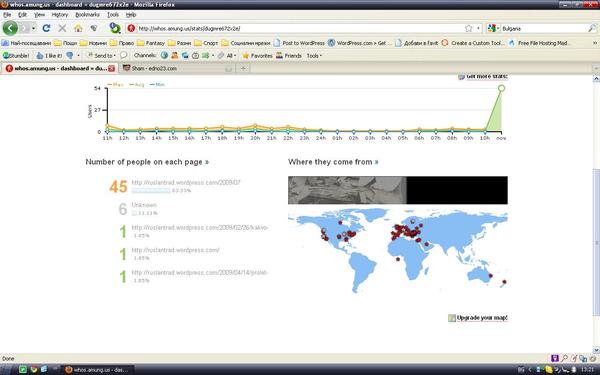Click the world visitor map
Screen dimensions: 600x375
point(398,251)
